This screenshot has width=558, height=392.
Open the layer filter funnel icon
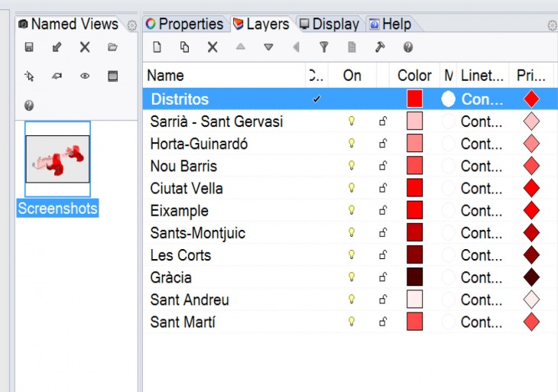pyautogui.click(x=324, y=47)
